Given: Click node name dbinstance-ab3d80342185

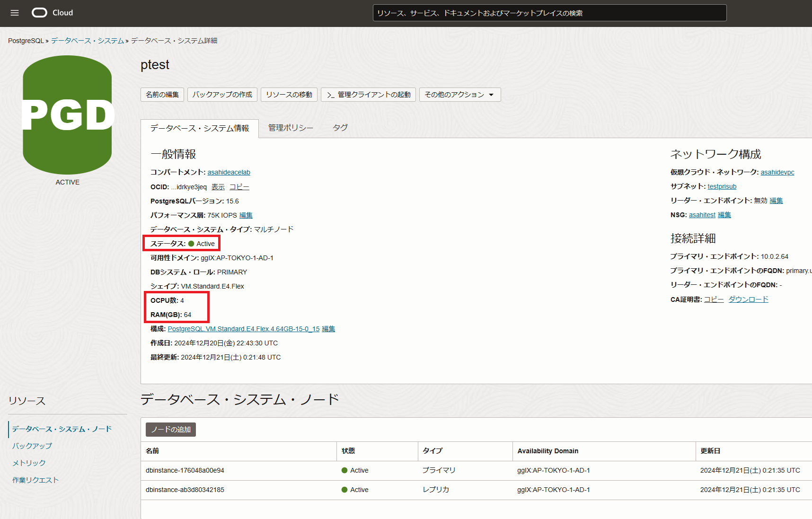Looking at the screenshot, I should click(x=185, y=490).
